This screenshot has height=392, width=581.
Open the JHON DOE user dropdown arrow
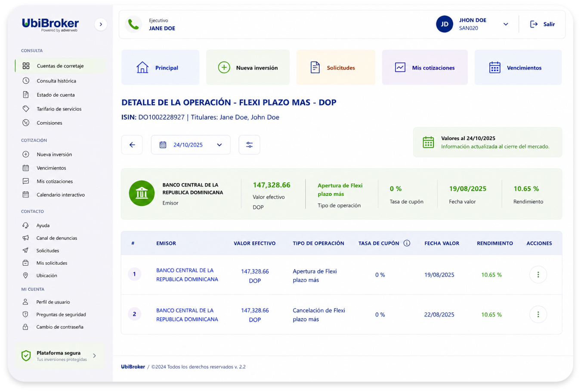(x=506, y=24)
